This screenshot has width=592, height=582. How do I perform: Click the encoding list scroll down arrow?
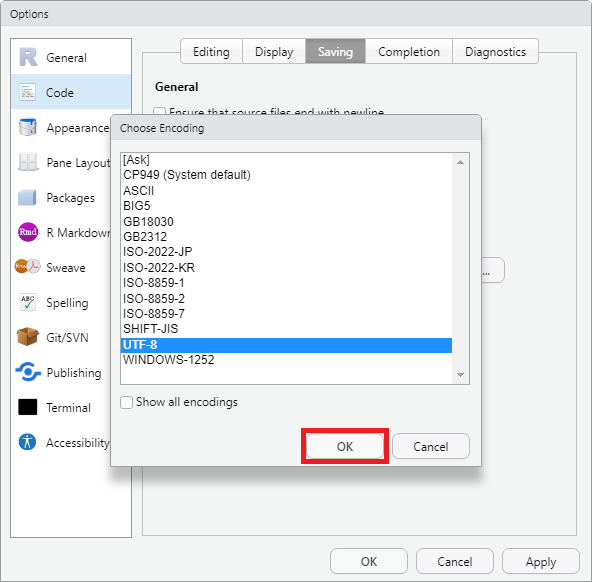click(x=460, y=375)
